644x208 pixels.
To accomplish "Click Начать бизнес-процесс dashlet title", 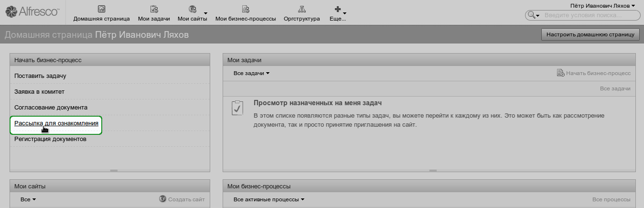I will pos(48,60).
